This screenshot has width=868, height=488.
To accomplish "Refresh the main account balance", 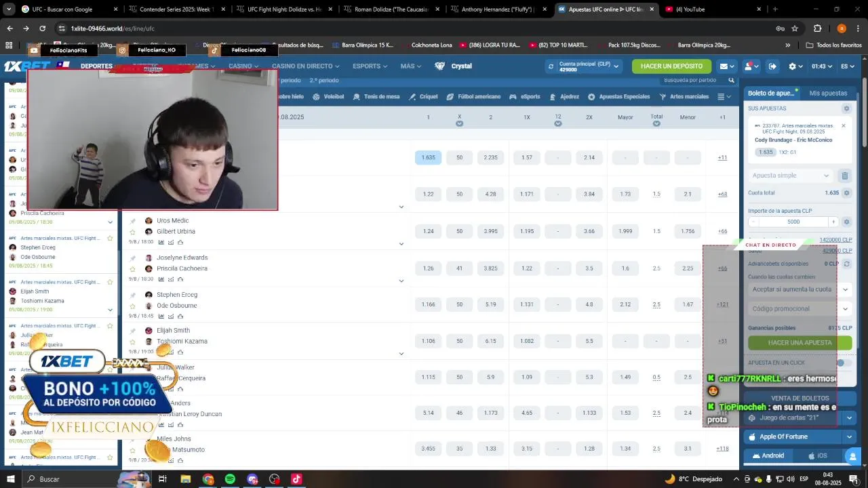I will coord(551,66).
